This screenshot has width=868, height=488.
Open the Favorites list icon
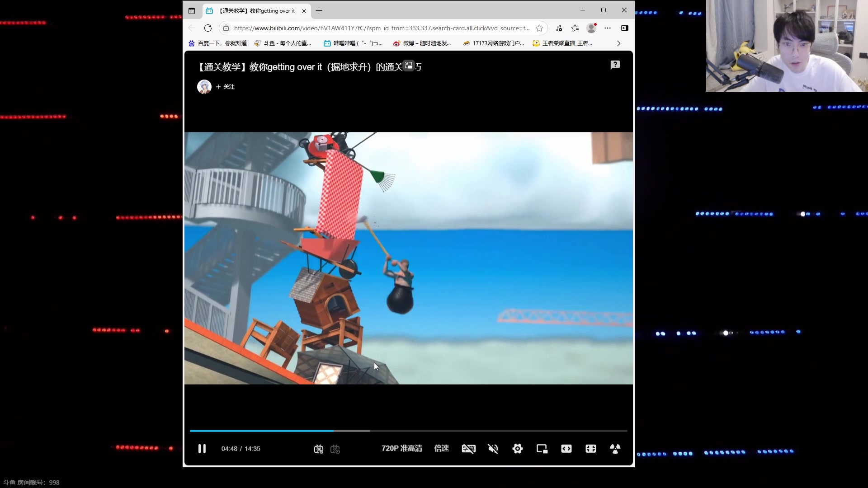point(575,28)
